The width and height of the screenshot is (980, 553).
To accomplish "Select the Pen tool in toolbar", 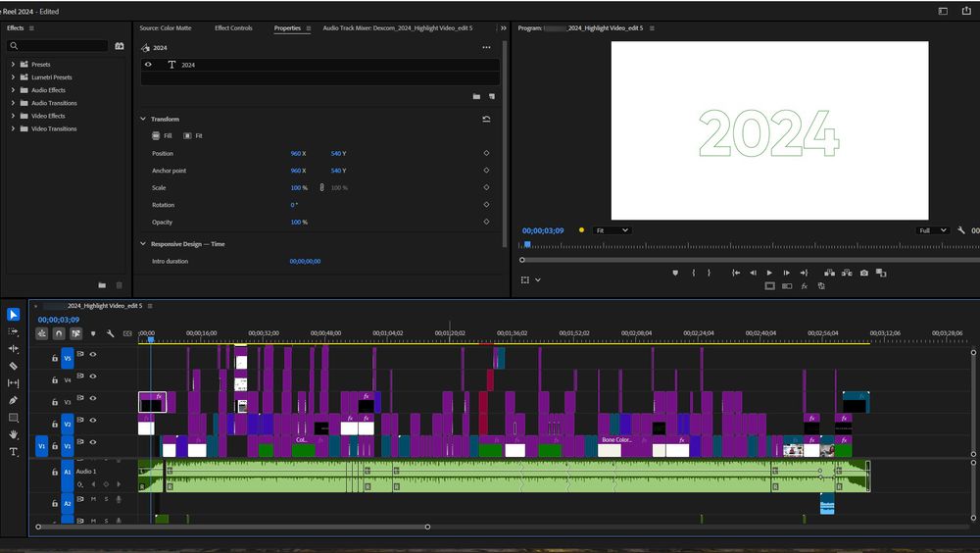I will pyautogui.click(x=14, y=400).
